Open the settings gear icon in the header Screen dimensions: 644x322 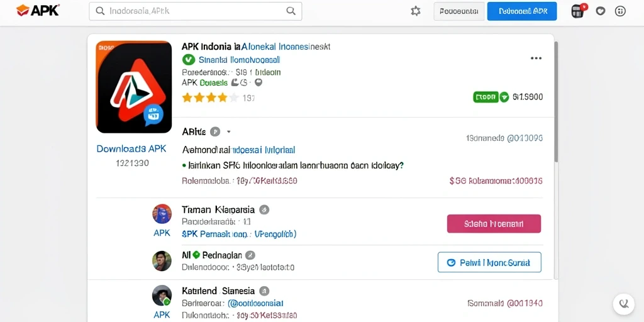416,11
